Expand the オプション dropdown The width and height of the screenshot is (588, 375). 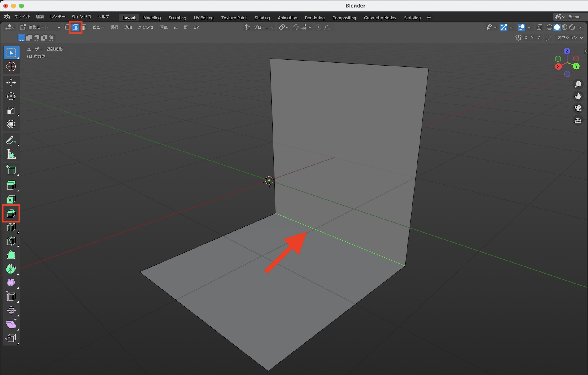pyautogui.click(x=570, y=38)
